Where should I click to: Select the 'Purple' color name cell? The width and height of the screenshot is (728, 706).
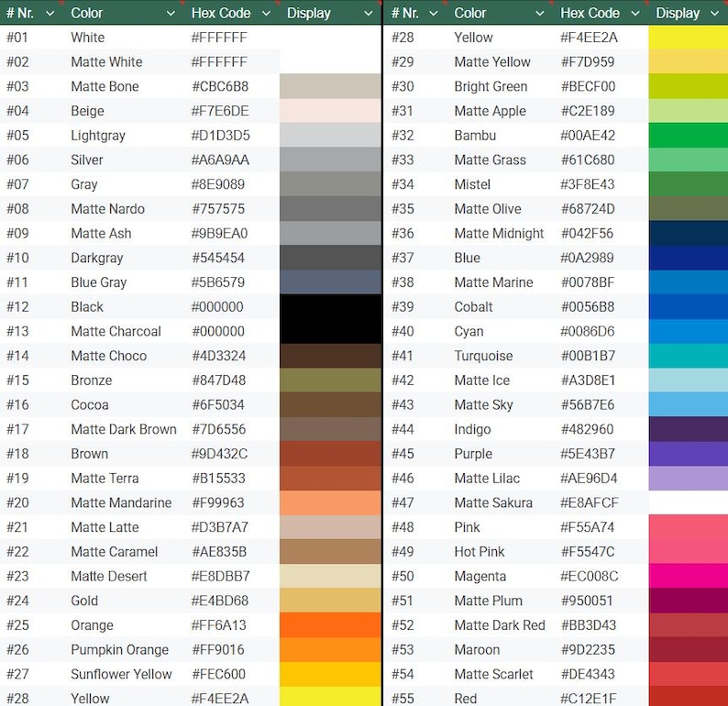pyautogui.click(x=473, y=454)
